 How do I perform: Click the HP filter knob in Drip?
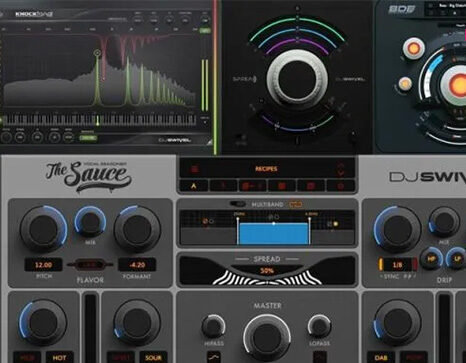[x=431, y=259]
